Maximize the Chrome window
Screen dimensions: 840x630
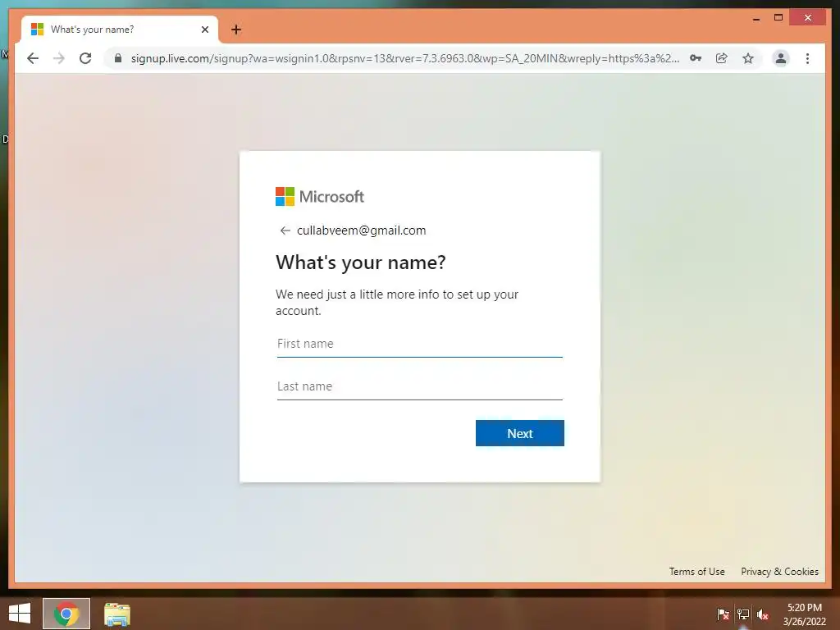coord(778,18)
